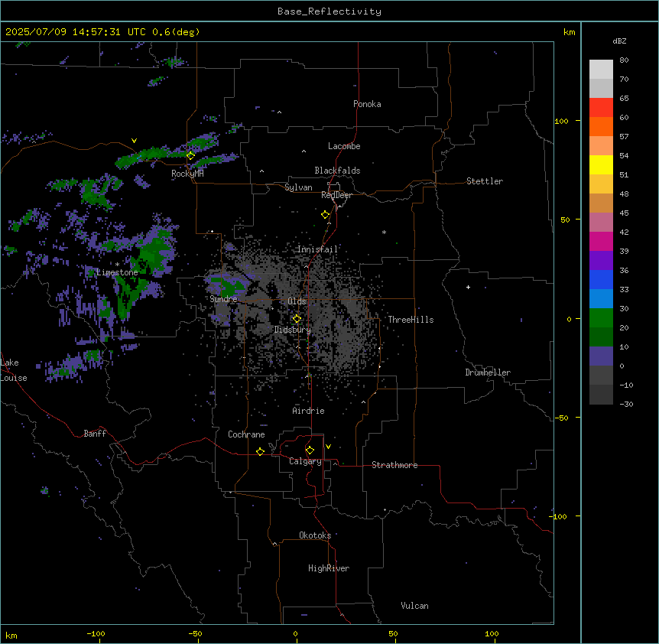Click the RockyMH label
Screen dimensions: 659x644
[x=187, y=174]
